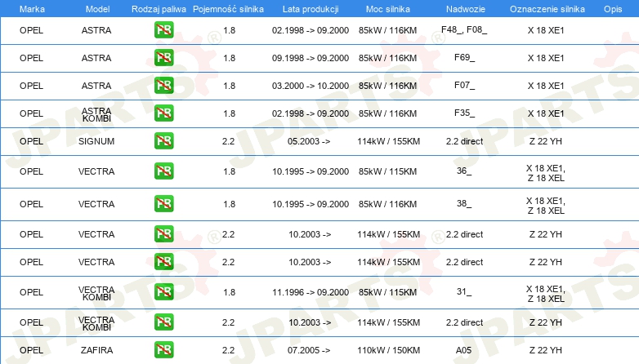This screenshot has height=364, width=639.
Task: Click the petrol fuel icon in the ZAFIRA row
Action: click(x=163, y=350)
